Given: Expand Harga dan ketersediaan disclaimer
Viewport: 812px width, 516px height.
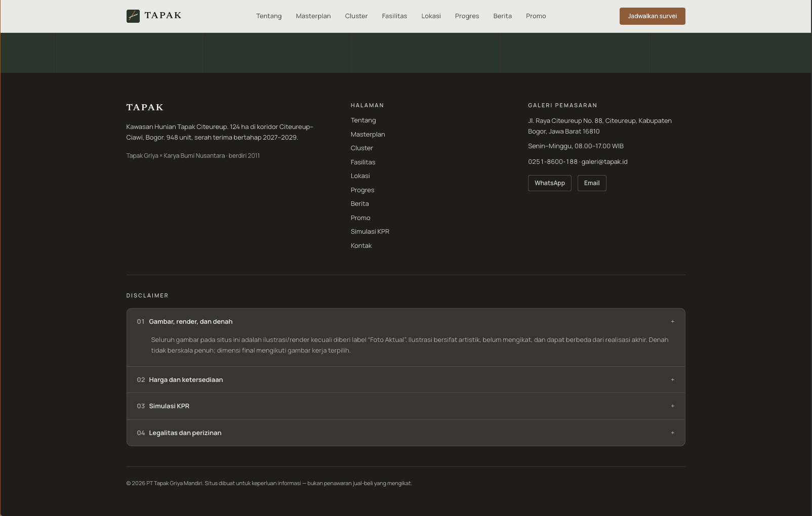Looking at the screenshot, I should click(x=405, y=380).
